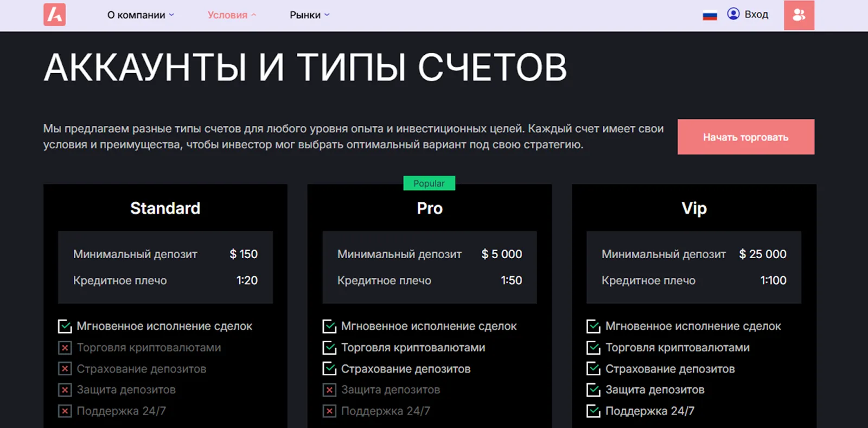Click Pro's Защита депозитов cross icon
This screenshot has width=868, height=428.
[x=329, y=389]
